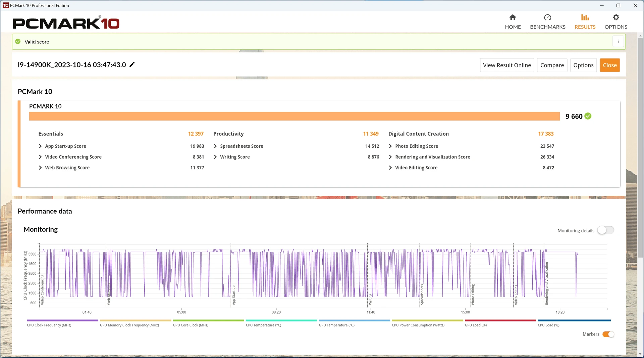Switch to the RESULTS tab
Image resolution: width=644 pixels, height=358 pixels.
[585, 22]
